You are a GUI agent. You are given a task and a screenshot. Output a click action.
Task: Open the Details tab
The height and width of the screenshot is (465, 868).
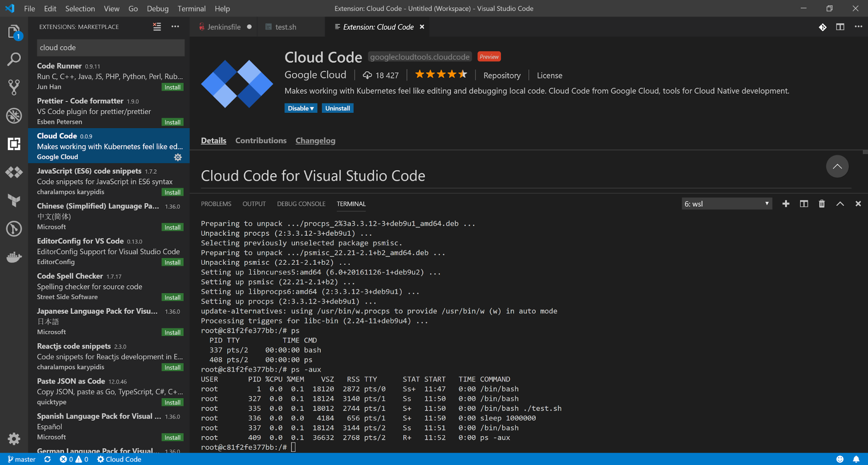tap(214, 140)
